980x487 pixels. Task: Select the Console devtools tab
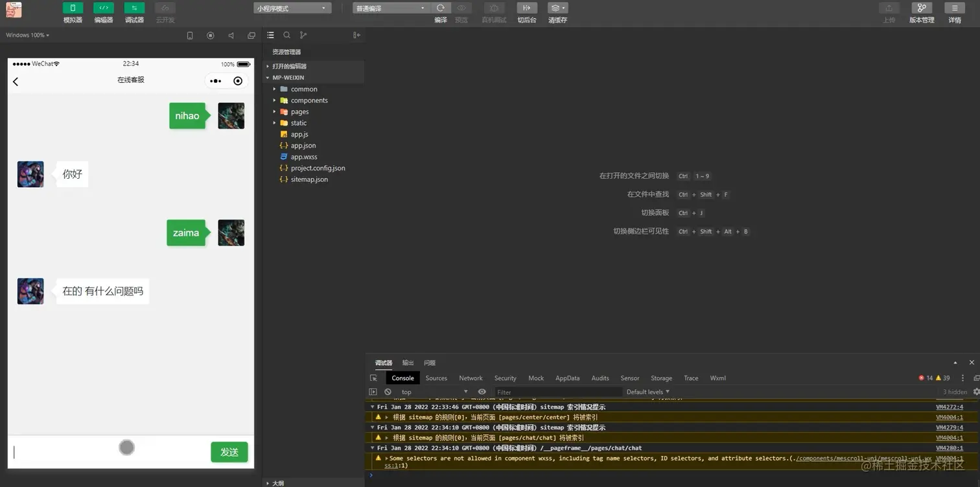[402, 378]
